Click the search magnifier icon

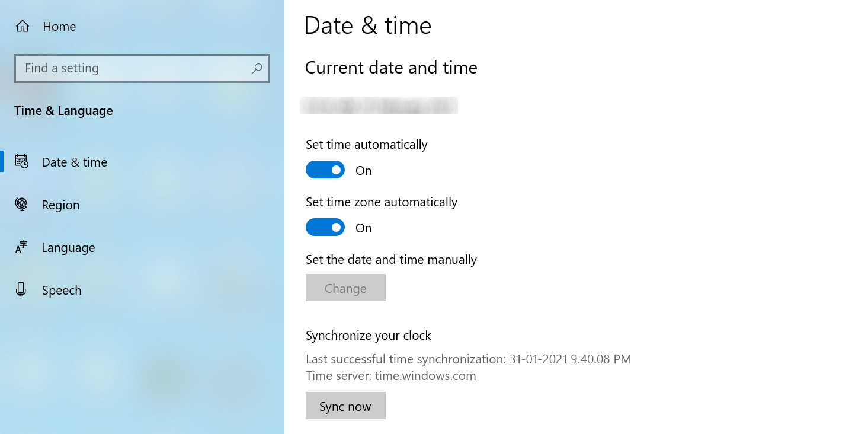pyautogui.click(x=257, y=68)
